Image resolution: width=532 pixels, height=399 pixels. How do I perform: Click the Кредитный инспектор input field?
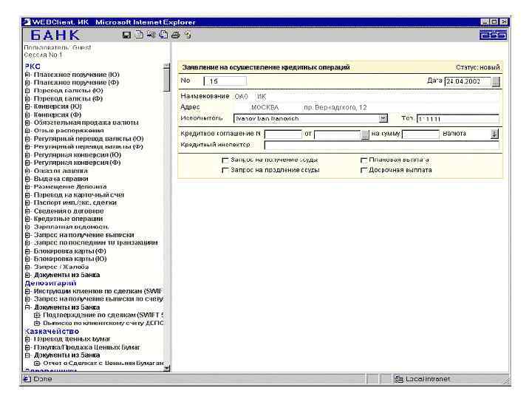tap(382, 146)
